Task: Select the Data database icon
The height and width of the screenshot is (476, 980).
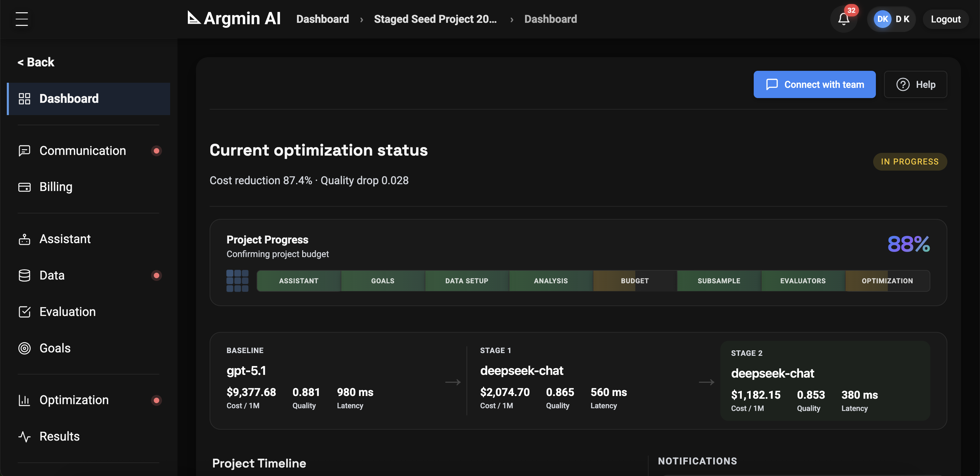Action: click(24, 275)
